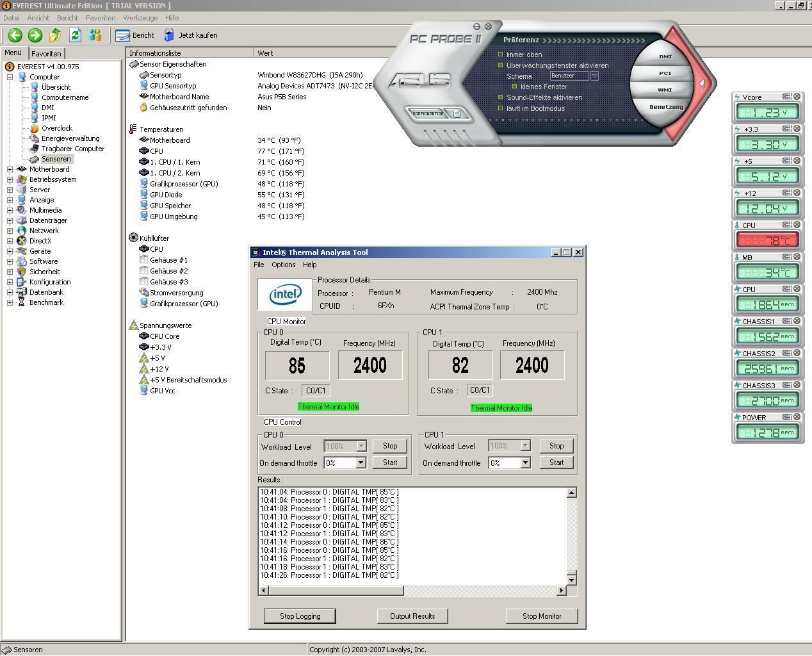812x656 pixels.
Task: Toggle 'läuft im Bootmodus' checkbox
Action: click(x=501, y=108)
